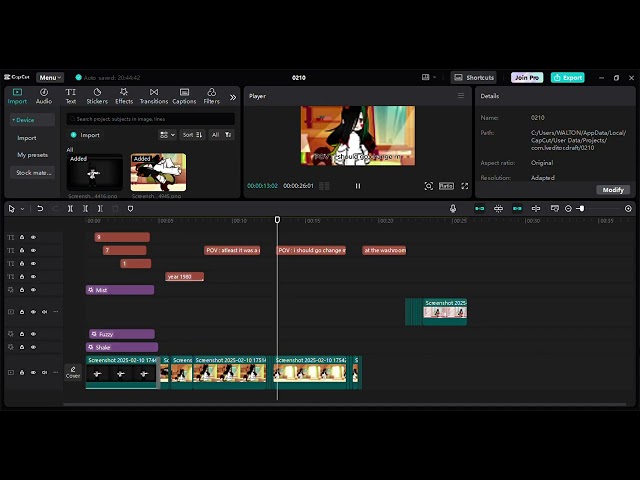This screenshot has height=480, width=640.
Task: Click the Delete left trim icon
Action: point(85,209)
